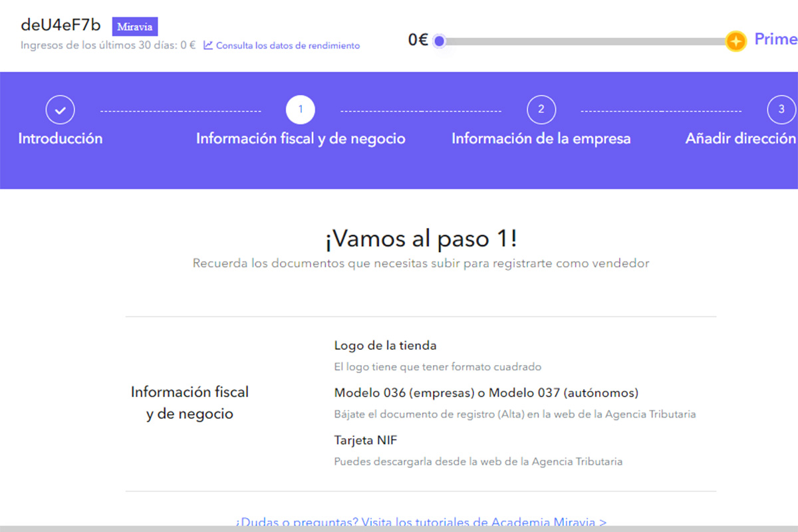This screenshot has width=798, height=532.
Task: Click the Tarjeta NIF item
Action: coord(366,440)
